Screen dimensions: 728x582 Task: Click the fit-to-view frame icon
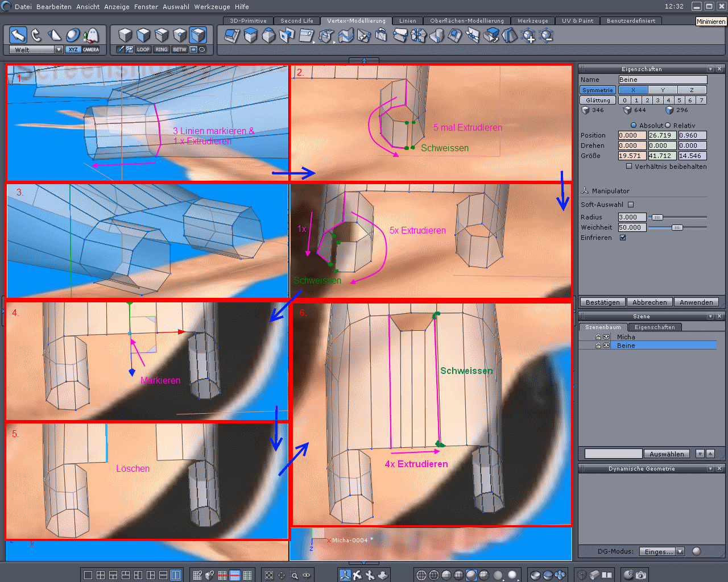click(x=269, y=575)
